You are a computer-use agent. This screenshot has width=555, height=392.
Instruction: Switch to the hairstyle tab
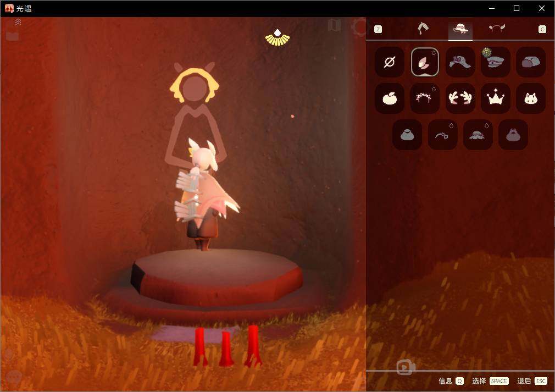[x=423, y=29]
